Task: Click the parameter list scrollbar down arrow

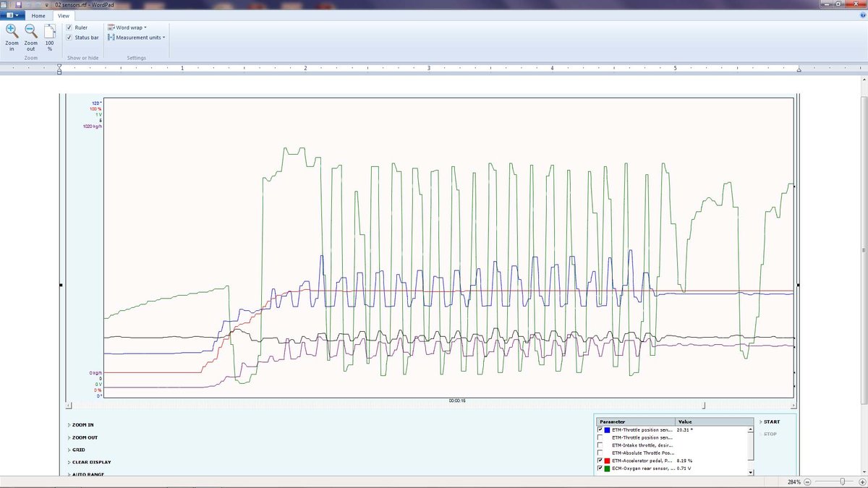Action: coord(751,471)
